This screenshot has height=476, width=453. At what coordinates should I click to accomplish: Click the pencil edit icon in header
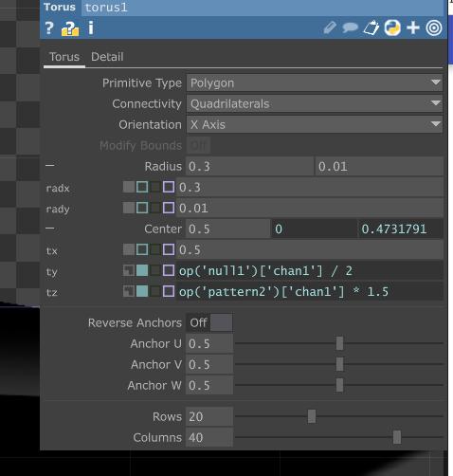click(x=330, y=27)
